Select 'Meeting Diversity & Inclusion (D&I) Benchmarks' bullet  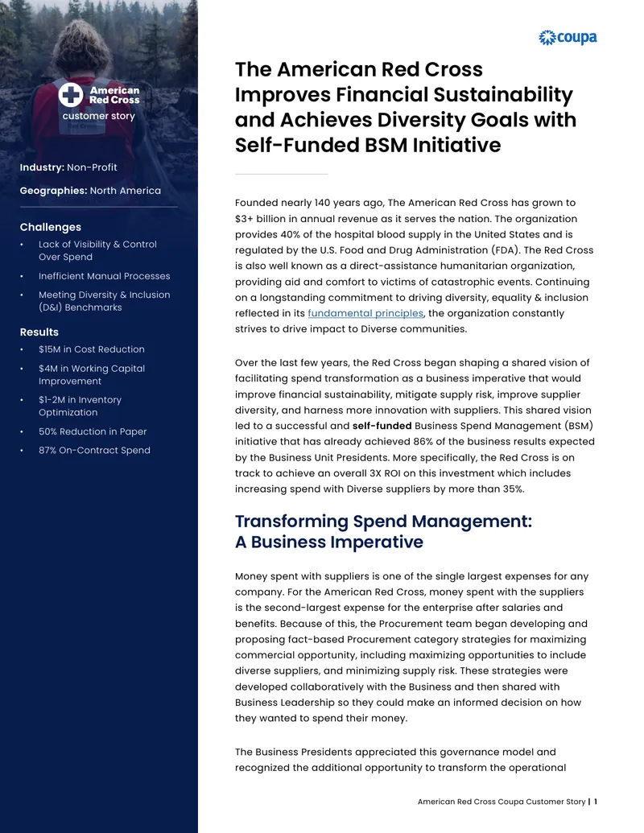point(104,301)
